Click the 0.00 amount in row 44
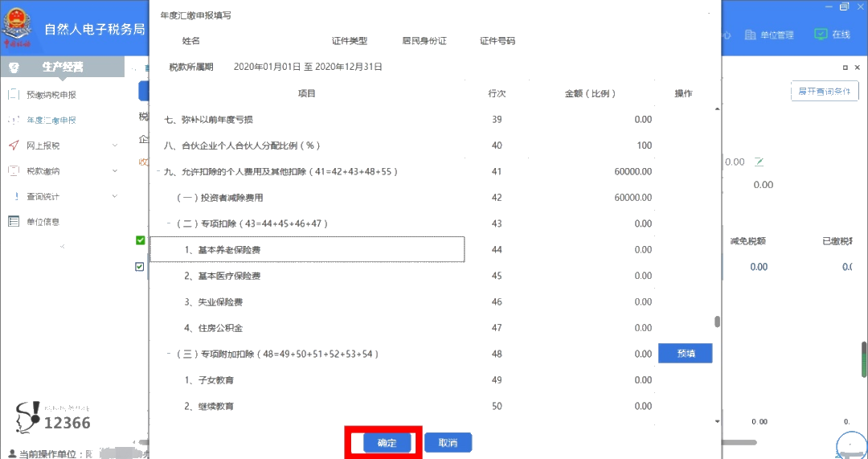This screenshot has height=459, width=868. [x=643, y=250]
